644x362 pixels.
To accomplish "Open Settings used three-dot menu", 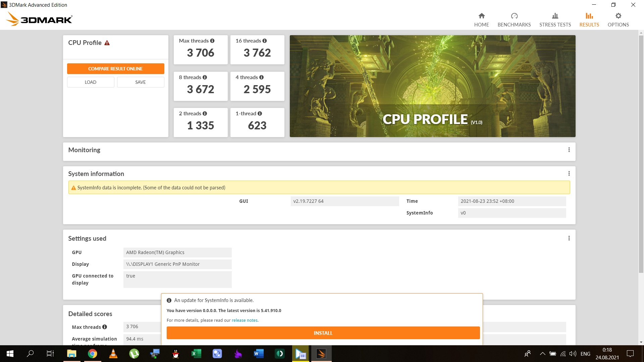I will pyautogui.click(x=569, y=238).
